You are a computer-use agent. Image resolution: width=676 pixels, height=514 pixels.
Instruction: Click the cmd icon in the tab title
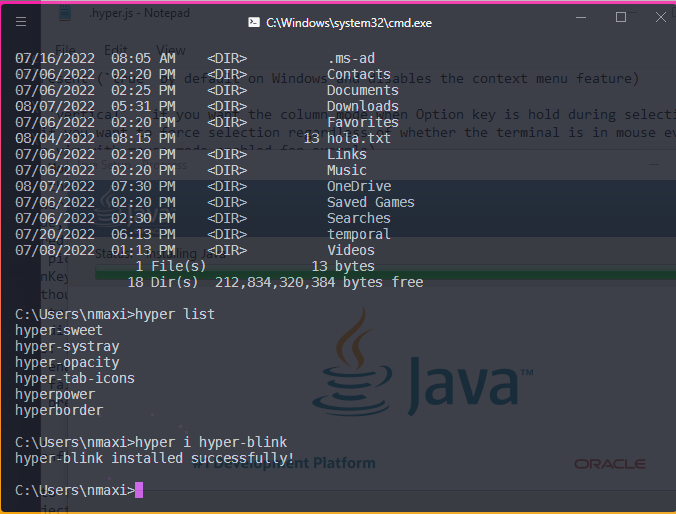255,21
